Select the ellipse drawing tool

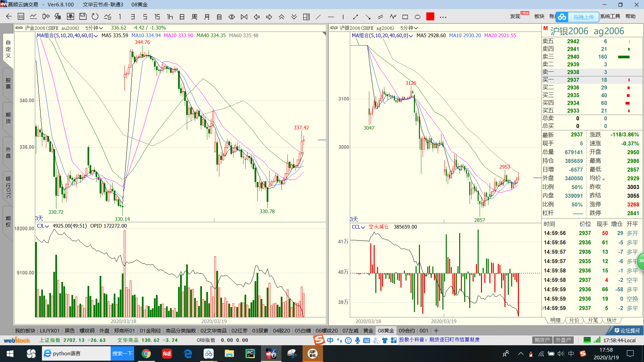coord(418,17)
